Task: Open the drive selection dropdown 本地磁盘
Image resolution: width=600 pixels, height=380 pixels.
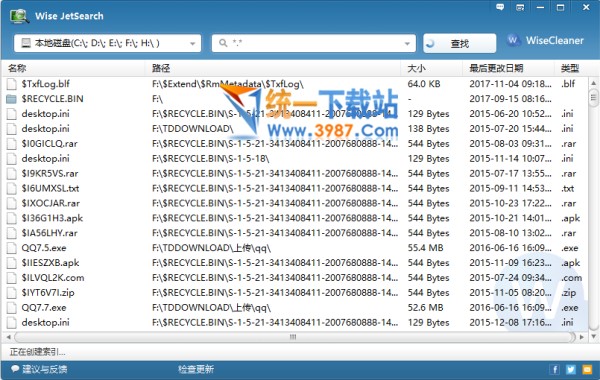Action: [x=108, y=43]
